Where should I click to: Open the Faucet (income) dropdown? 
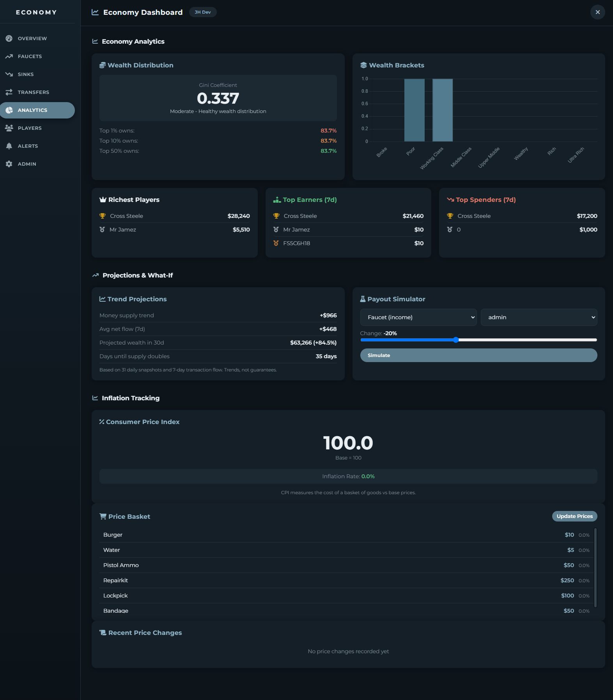click(418, 317)
